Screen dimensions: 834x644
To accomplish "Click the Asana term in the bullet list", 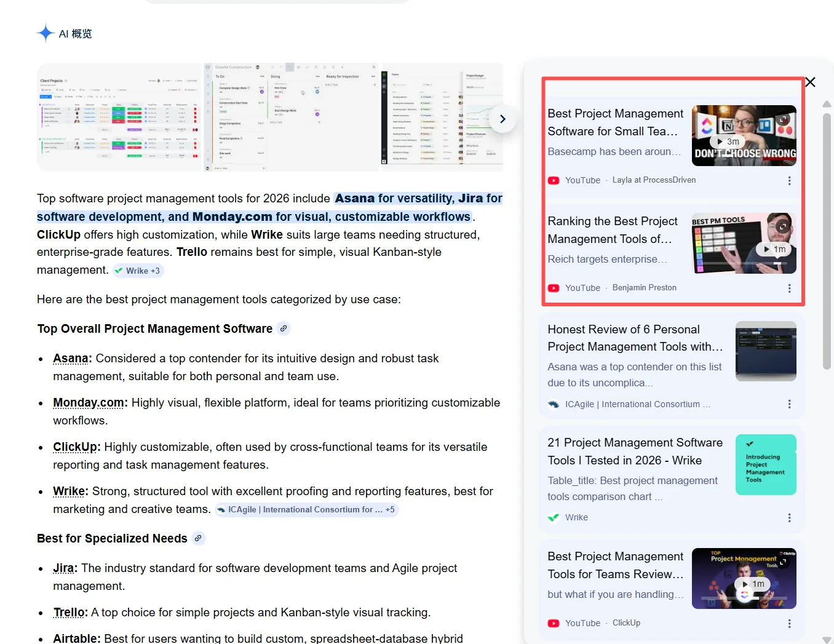I will coord(71,359).
